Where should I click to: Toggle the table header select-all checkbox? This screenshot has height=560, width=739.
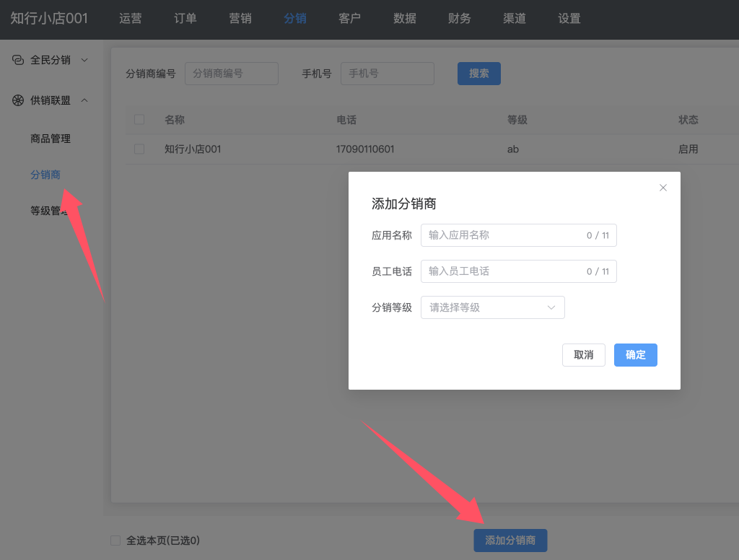click(x=139, y=120)
